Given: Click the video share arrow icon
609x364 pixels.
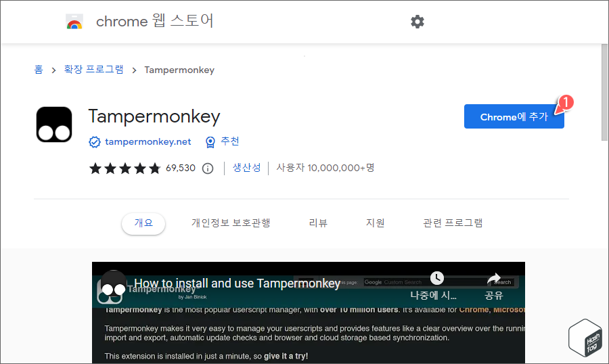Looking at the screenshot, I should tap(494, 278).
